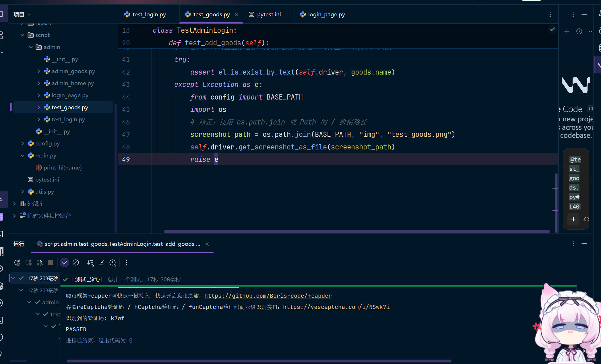Click sticky header class TestAdminLogin line
Screen dimensions: 601x364
coord(195,30)
